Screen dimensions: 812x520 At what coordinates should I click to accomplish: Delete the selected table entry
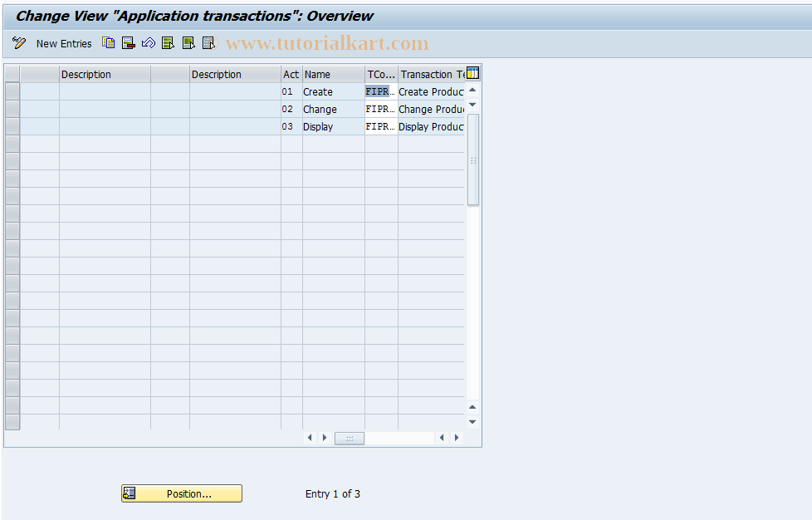pyautogui.click(x=128, y=42)
